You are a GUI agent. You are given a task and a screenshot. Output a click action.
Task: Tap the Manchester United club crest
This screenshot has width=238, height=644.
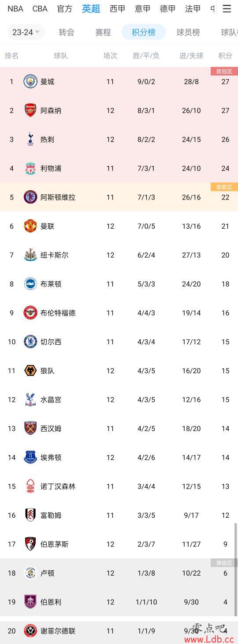[x=30, y=226]
